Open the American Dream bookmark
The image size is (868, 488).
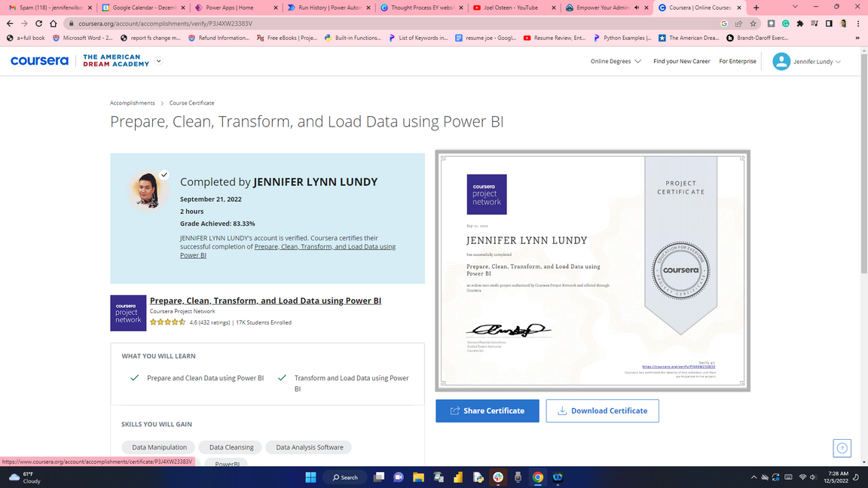point(689,38)
